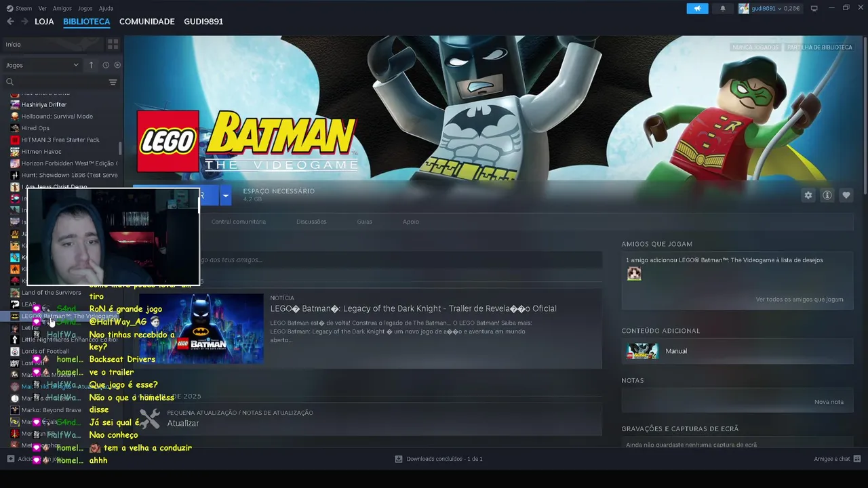Click the NUNCA JOGADOS tag
Screen dimensions: 868x488
pyautogui.click(x=756, y=47)
